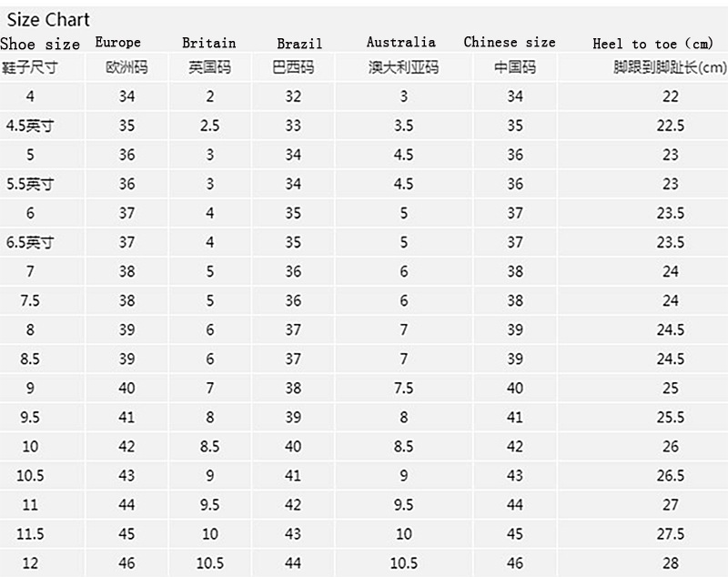Click the Chinese size column header
The width and height of the screenshot is (728, 577).
pyautogui.click(x=509, y=42)
